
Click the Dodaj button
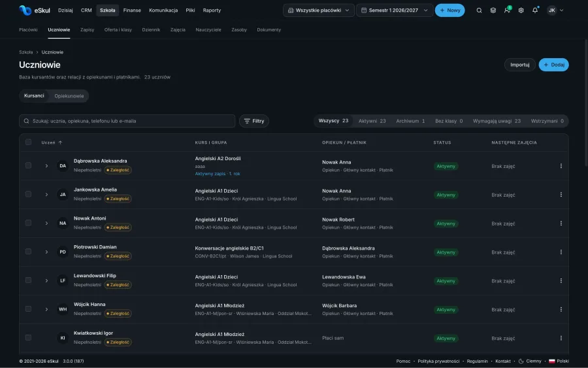(553, 65)
